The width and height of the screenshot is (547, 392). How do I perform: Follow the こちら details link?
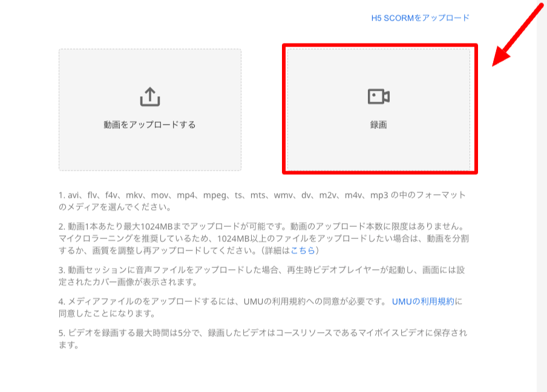pyautogui.click(x=303, y=250)
